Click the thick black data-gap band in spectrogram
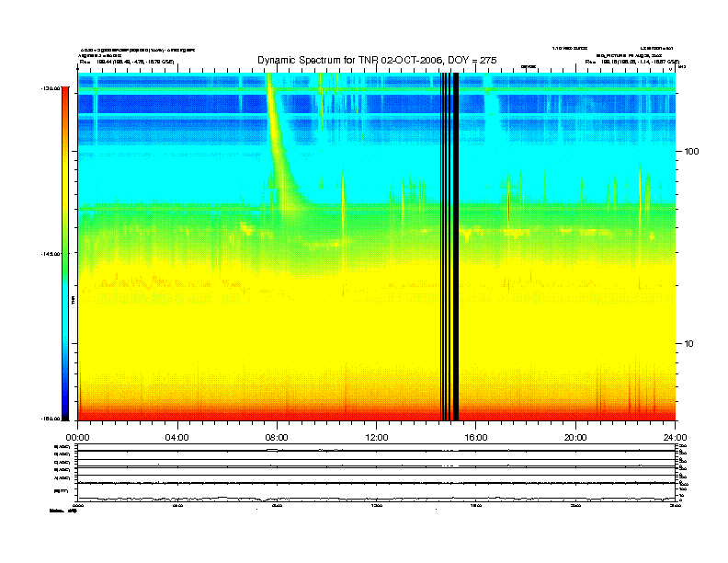 click(x=456, y=247)
